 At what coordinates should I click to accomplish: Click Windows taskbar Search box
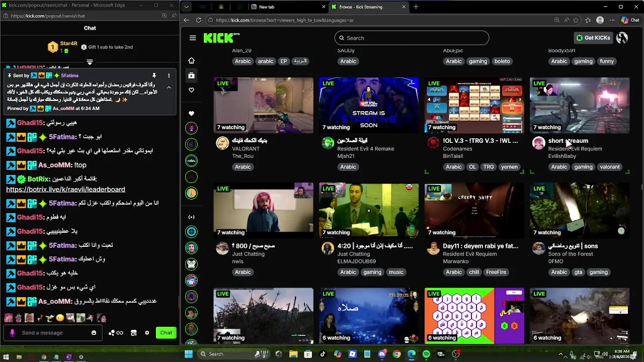click(x=234, y=354)
